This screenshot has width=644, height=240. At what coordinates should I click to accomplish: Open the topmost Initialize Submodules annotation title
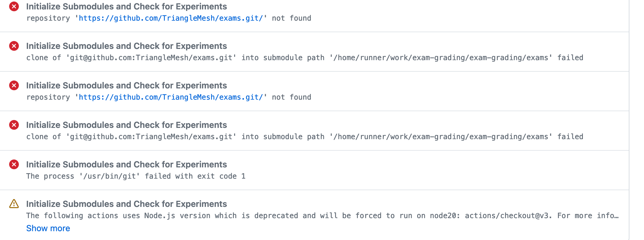126,6
